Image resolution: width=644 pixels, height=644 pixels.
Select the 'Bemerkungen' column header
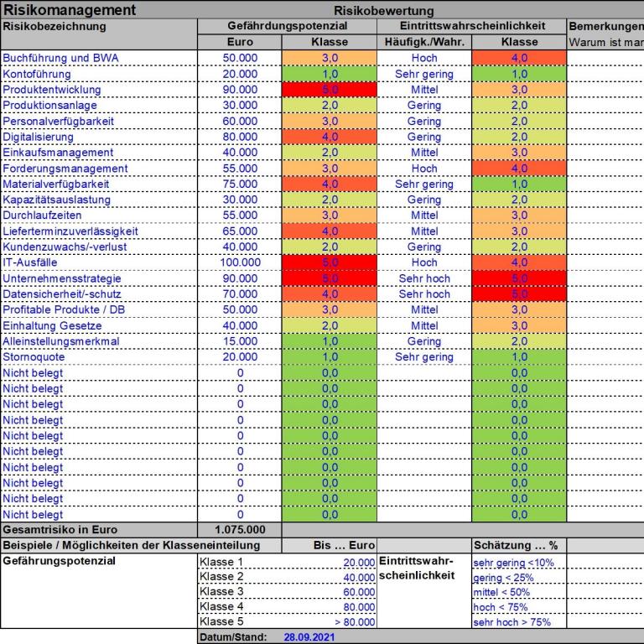[x=605, y=26]
